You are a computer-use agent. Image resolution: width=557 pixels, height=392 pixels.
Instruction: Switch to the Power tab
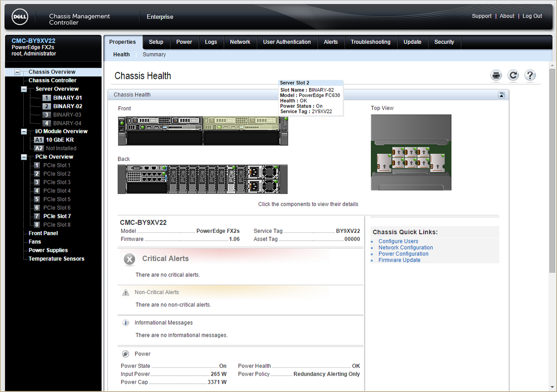[x=184, y=42]
